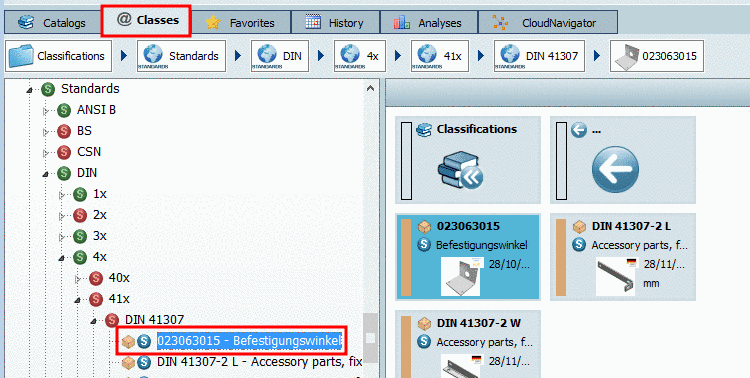Screen dimensions: 750x378
Task: Select 023063015 - Befestigungswinkel tree item
Action: pyautogui.click(x=249, y=341)
